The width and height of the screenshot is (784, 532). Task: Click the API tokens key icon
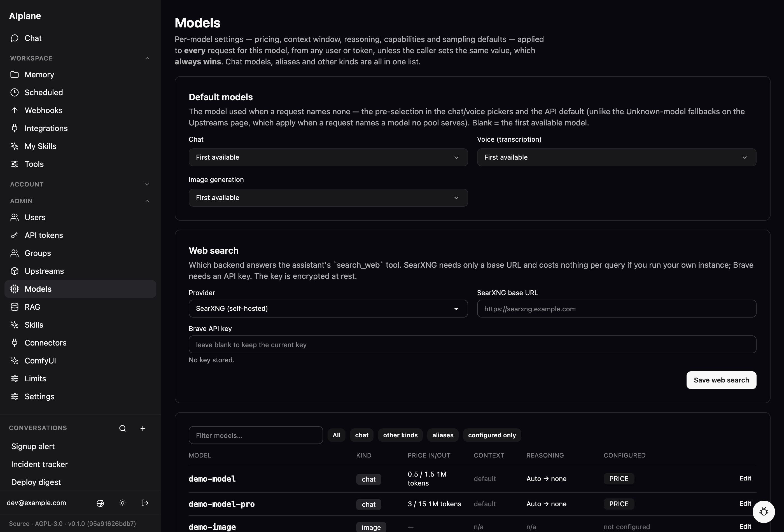tap(15, 235)
